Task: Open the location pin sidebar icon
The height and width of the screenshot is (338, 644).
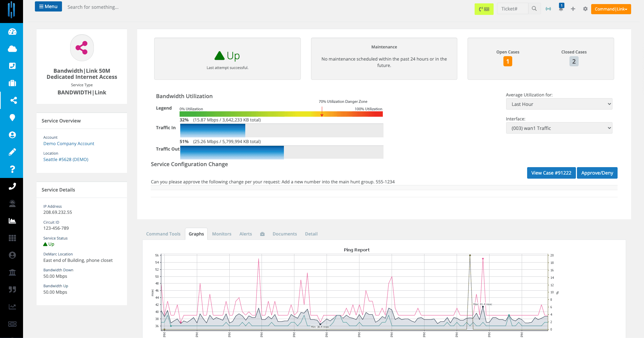Action: [12, 118]
